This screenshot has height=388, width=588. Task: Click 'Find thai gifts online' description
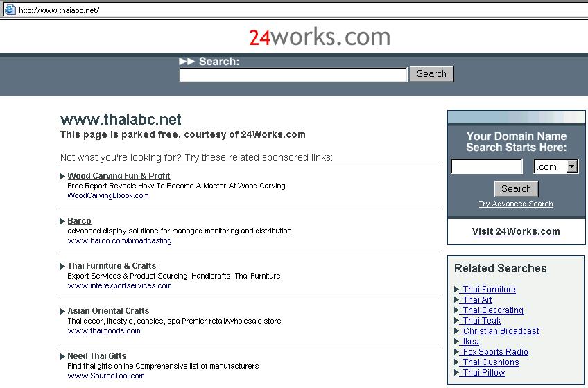point(163,366)
